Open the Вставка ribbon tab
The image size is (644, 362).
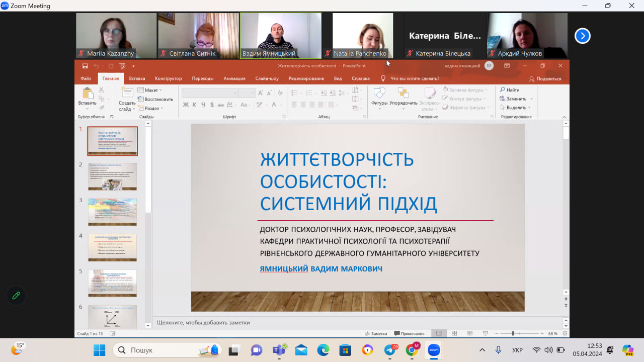tap(137, 78)
